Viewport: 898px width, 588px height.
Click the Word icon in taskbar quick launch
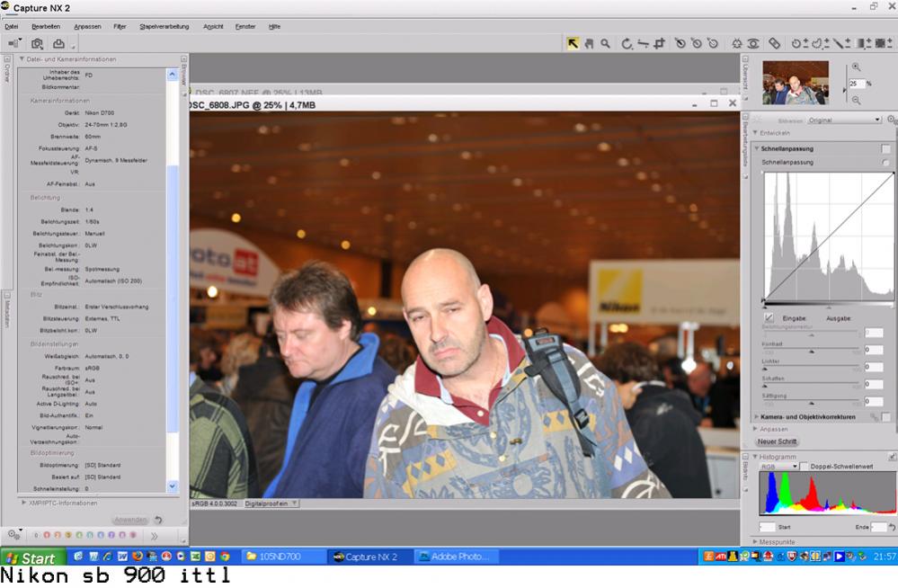pos(122,557)
